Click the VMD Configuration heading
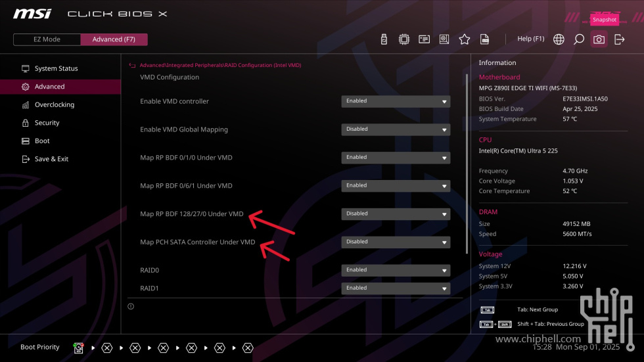Image resolution: width=644 pixels, height=362 pixels. pyautogui.click(x=170, y=77)
